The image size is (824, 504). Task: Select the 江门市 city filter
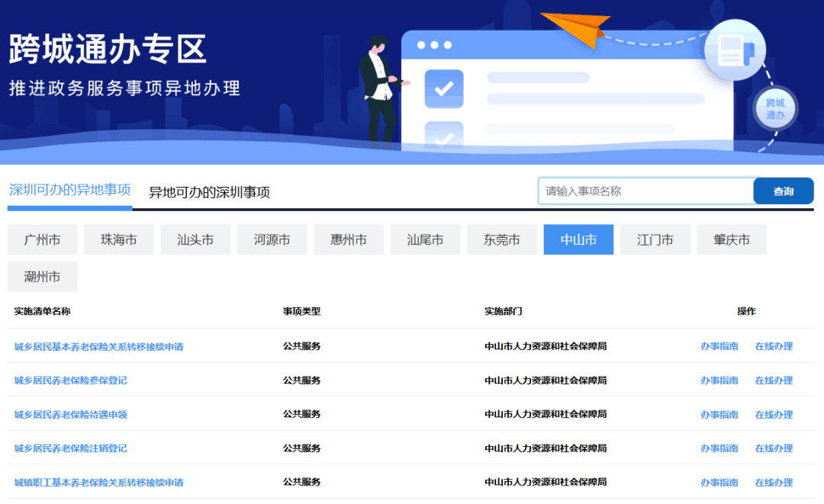tap(655, 239)
